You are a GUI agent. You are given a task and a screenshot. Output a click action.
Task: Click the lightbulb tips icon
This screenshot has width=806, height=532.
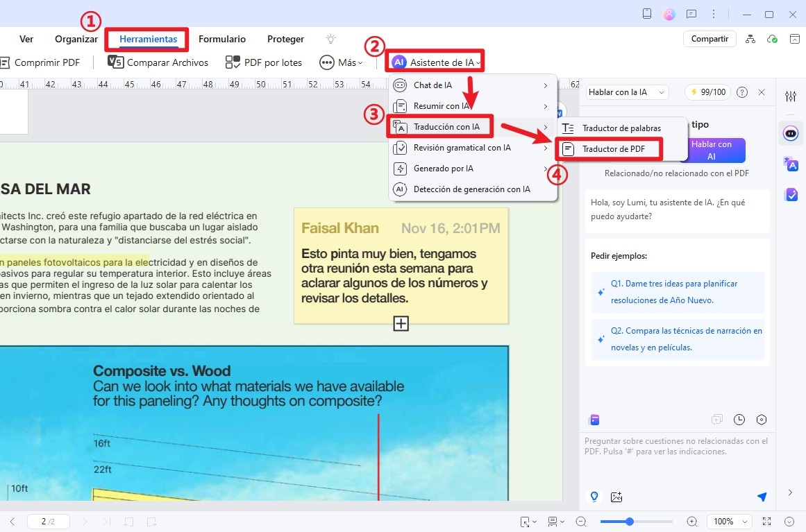(x=331, y=39)
